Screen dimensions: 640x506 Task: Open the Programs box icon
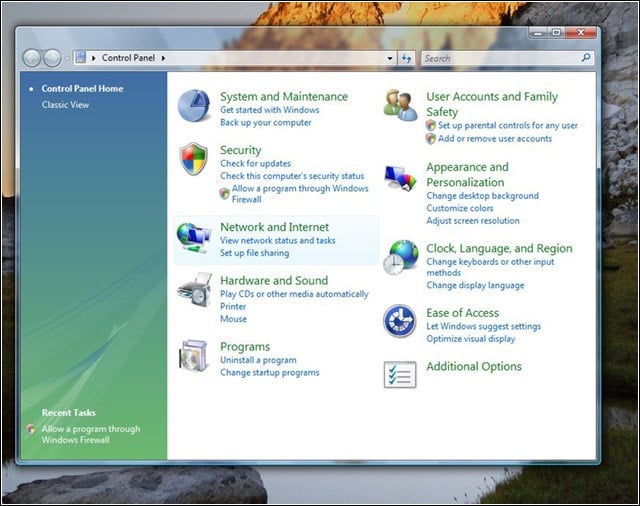[193, 356]
